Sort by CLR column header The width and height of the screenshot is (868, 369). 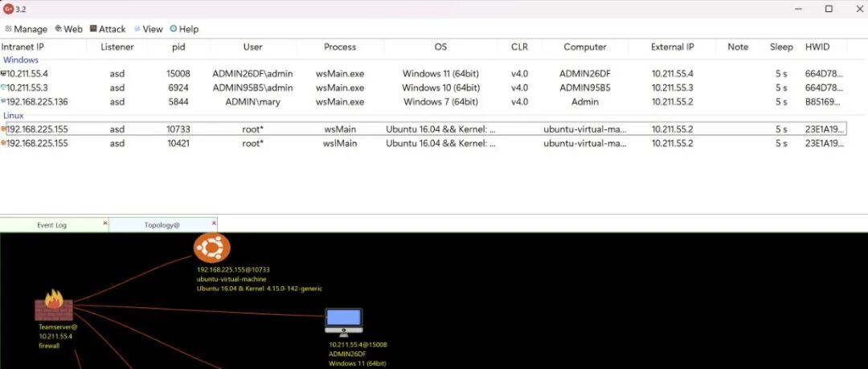[x=519, y=47]
